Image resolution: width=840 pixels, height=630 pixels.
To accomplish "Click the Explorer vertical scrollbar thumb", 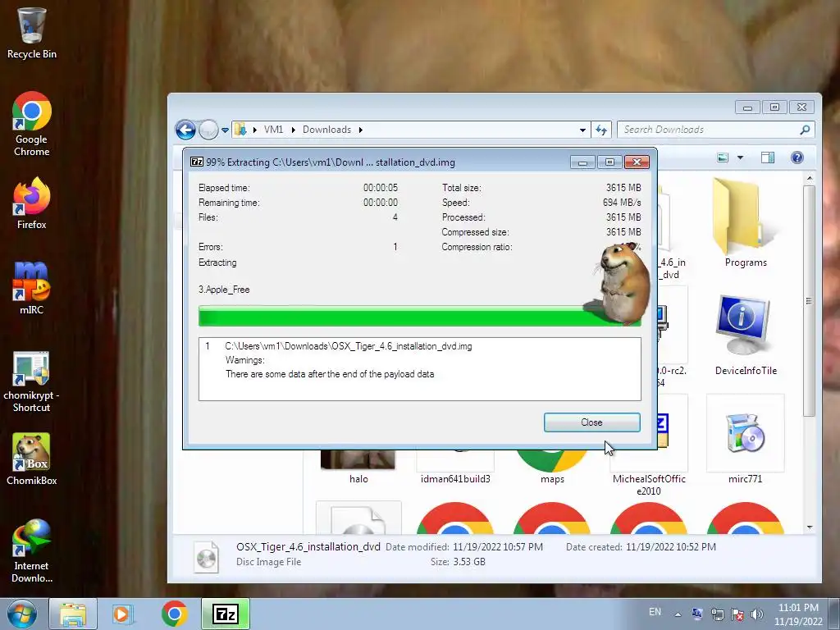I will (809, 301).
